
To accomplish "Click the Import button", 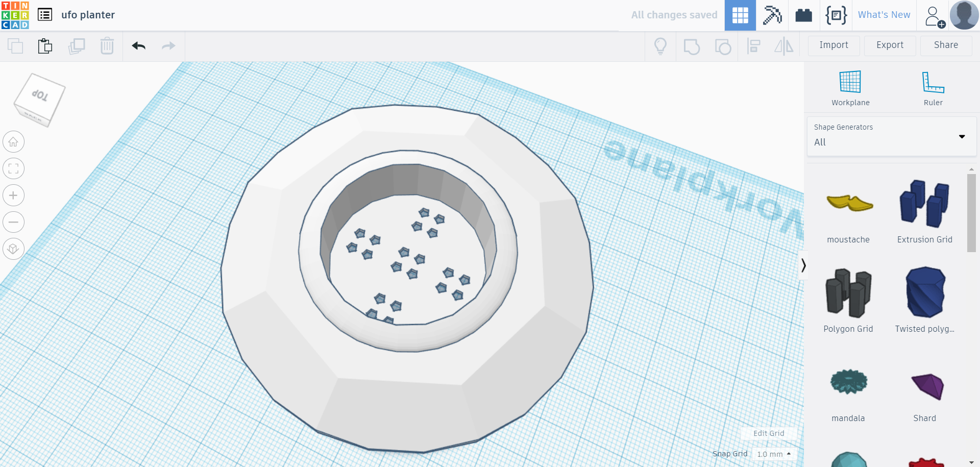I will coord(834,45).
